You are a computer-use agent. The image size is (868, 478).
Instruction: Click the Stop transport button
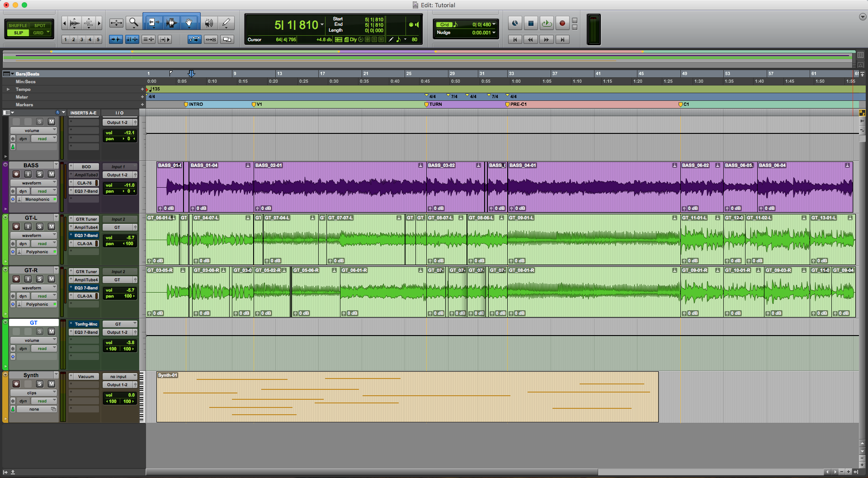tap(531, 23)
